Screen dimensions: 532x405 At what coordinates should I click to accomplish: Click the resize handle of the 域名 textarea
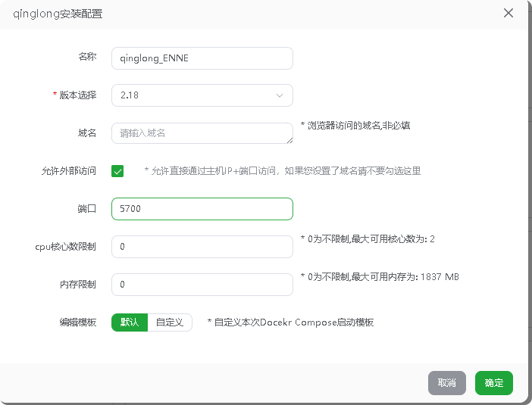[289, 140]
